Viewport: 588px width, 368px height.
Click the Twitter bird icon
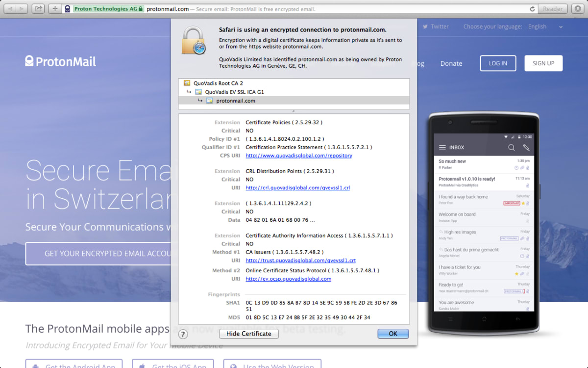(425, 26)
